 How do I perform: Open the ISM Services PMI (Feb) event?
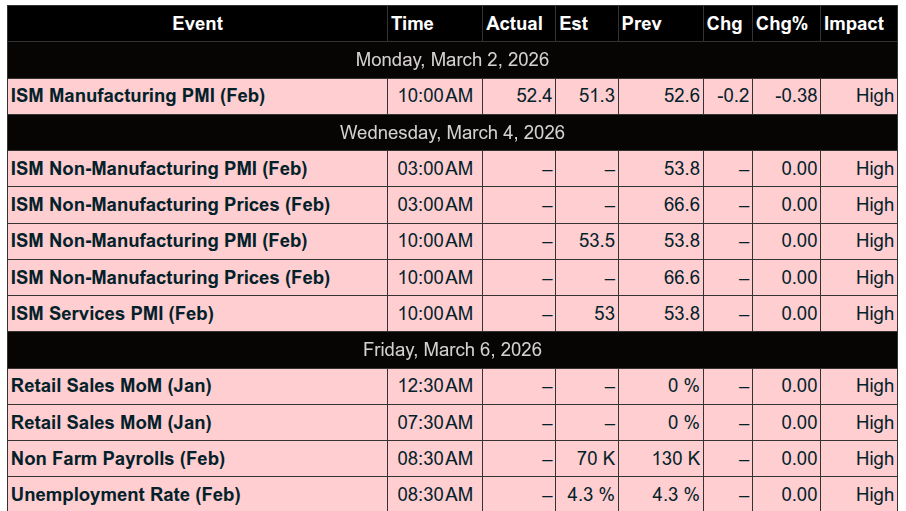tap(112, 314)
